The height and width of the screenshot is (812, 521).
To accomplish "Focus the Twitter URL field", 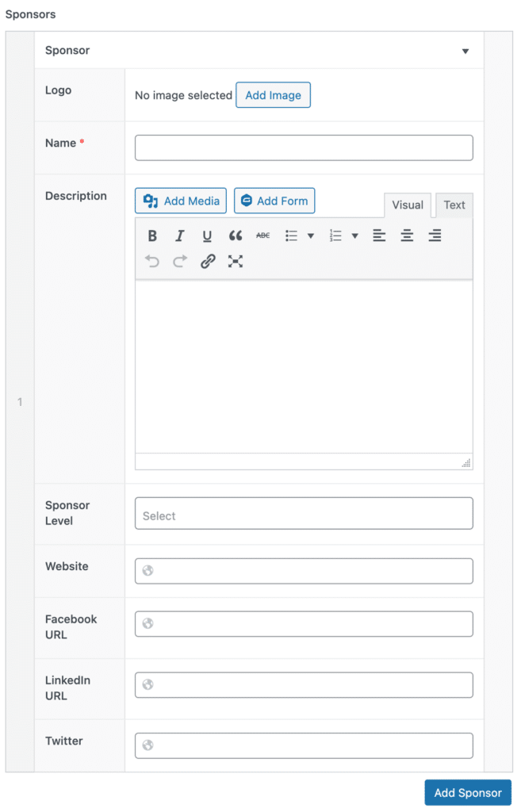I will point(304,745).
